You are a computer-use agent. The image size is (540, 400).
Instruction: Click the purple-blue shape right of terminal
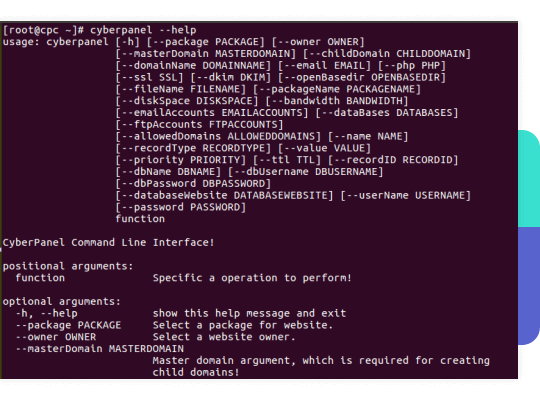[529, 286]
